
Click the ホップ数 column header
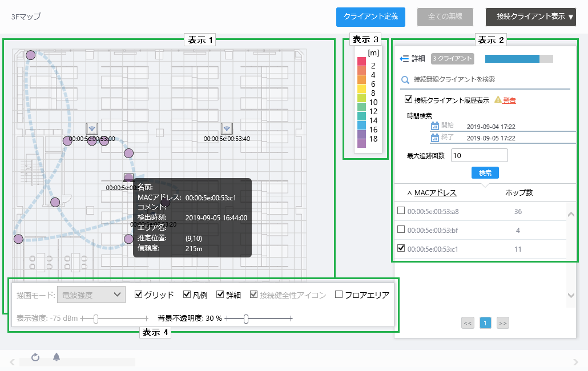coord(519,192)
